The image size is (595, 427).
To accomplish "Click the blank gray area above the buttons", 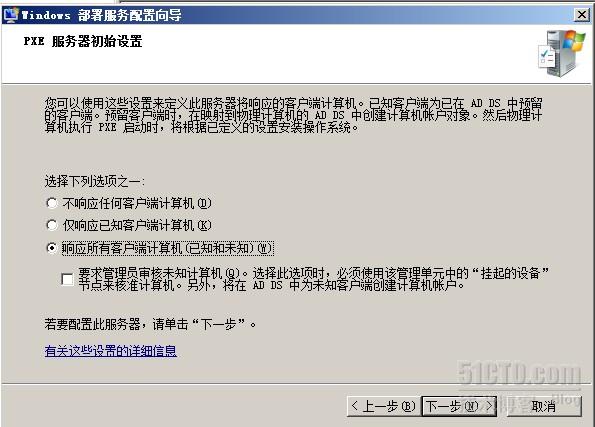I will click(296, 370).
